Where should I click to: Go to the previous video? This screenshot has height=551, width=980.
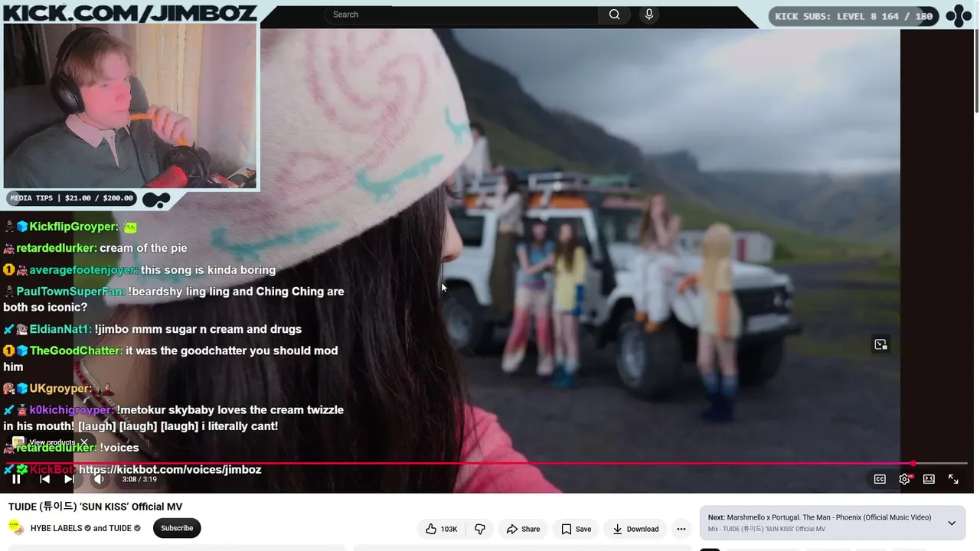click(x=44, y=479)
